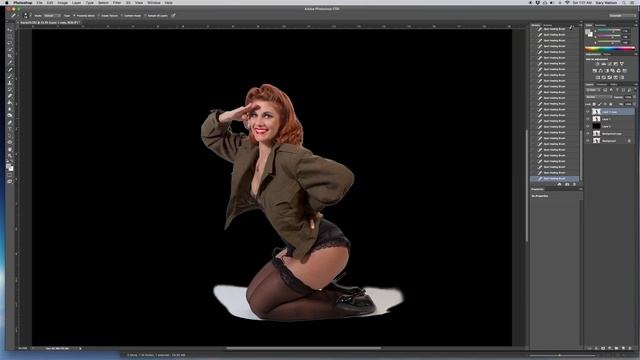Toggle Quick Mask mode in toolbox
The width and height of the screenshot is (640, 360).
(x=10, y=176)
